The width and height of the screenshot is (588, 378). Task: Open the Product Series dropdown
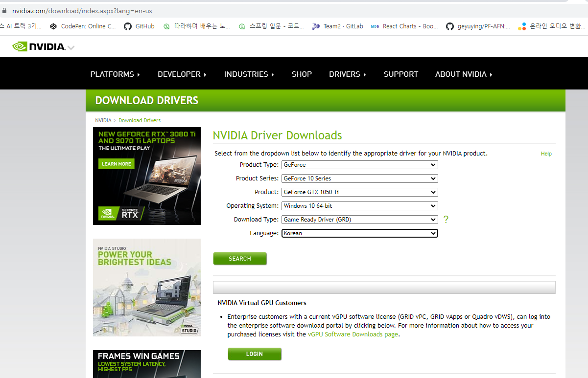360,178
